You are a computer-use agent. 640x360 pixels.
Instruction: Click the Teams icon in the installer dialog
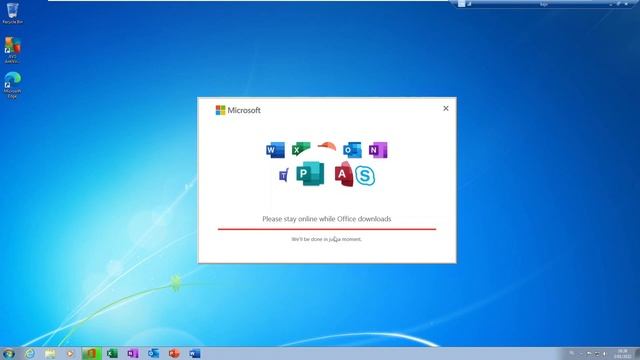(284, 175)
